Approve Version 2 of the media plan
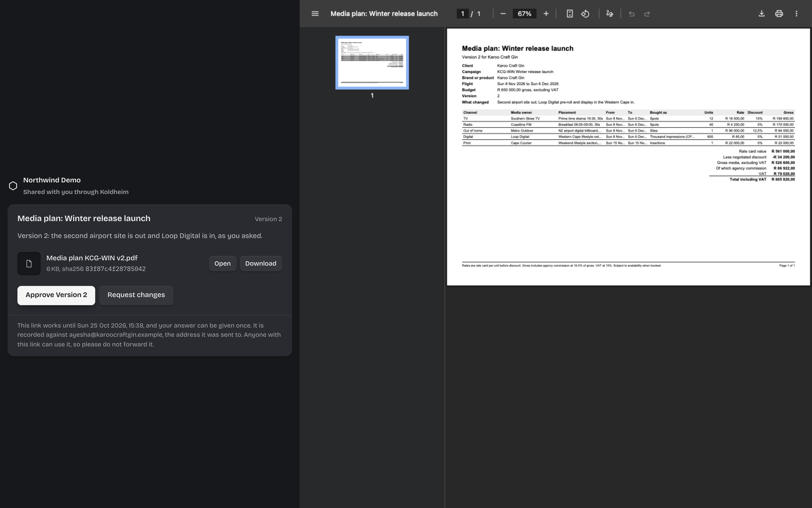The width and height of the screenshot is (812, 508). pyautogui.click(x=56, y=295)
